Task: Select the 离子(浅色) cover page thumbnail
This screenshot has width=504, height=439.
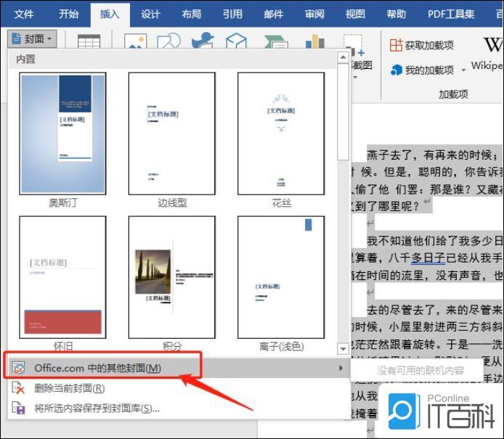Action: (x=281, y=277)
